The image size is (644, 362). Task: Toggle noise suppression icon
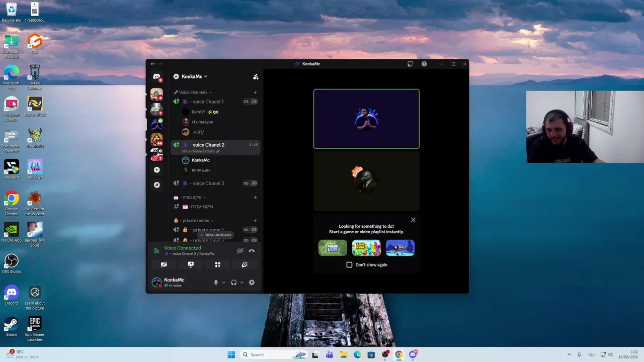(x=240, y=250)
